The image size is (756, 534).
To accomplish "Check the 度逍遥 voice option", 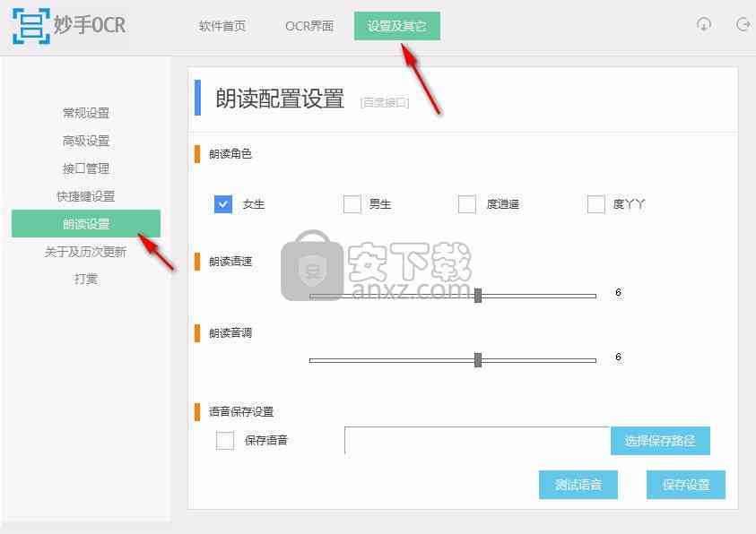I will 466,204.
